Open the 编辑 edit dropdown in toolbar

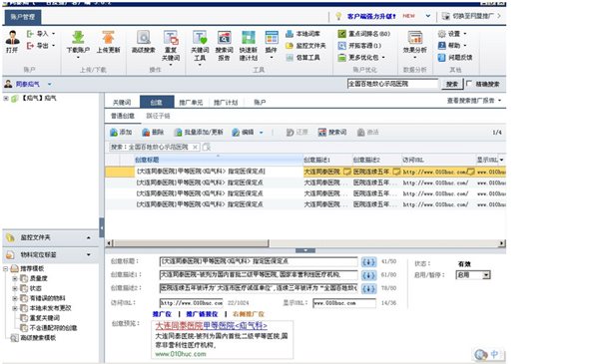pos(262,133)
